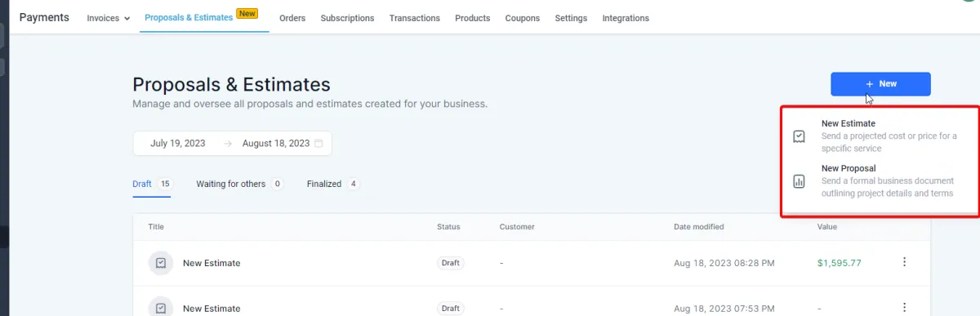Viewport: 980px width, 316px height.
Task: Click estimate icon of the 08:28 PM row
Action: 161,263
